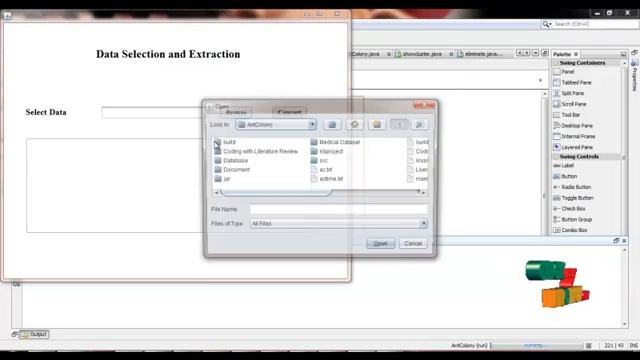Maximize the editor window icon
Viewport: 640px width, 360px height.
click(x=544, y=53)
